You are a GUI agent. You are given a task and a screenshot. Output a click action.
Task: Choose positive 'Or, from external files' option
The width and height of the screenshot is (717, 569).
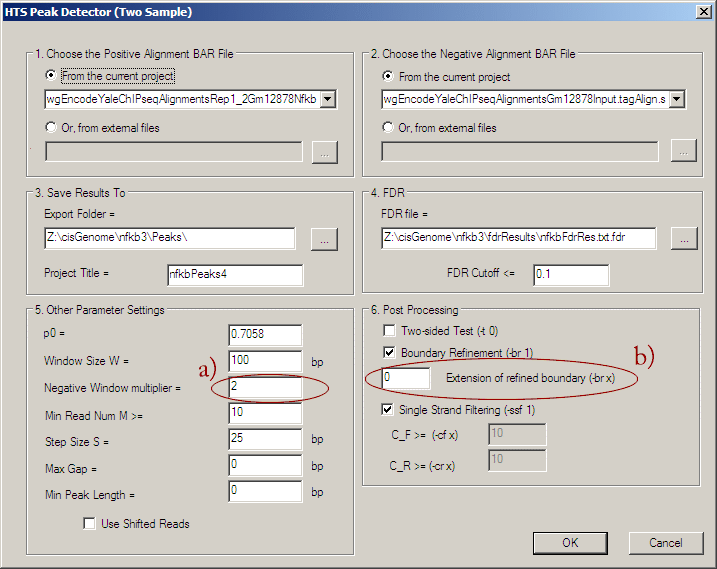click(x=52, y=127)
